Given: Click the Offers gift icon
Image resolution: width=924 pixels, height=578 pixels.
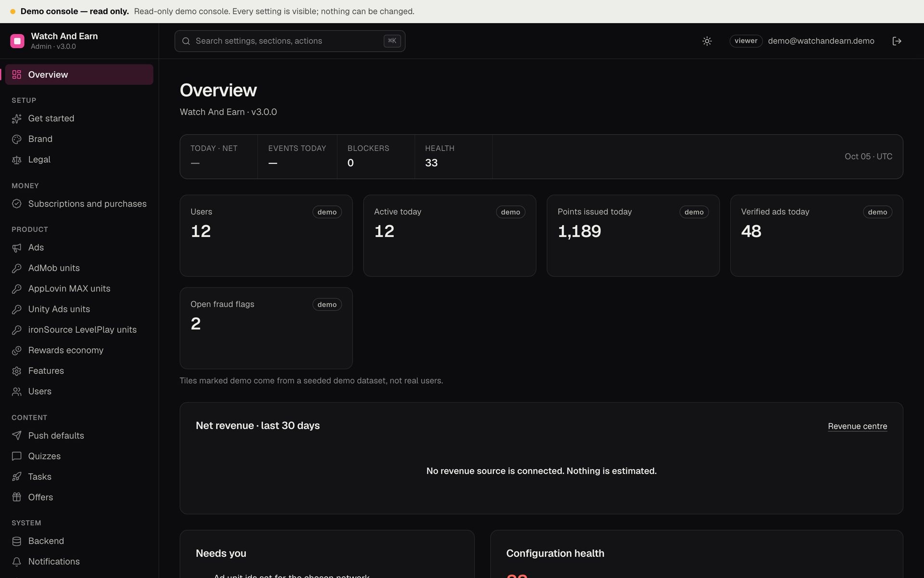Looking at the screenshot, I should [x=17, y=497].
